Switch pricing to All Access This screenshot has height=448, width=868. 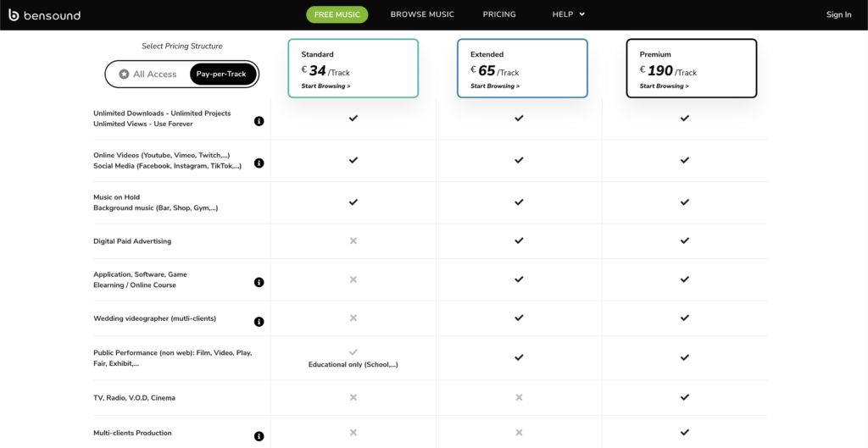[x=148, y=75]
